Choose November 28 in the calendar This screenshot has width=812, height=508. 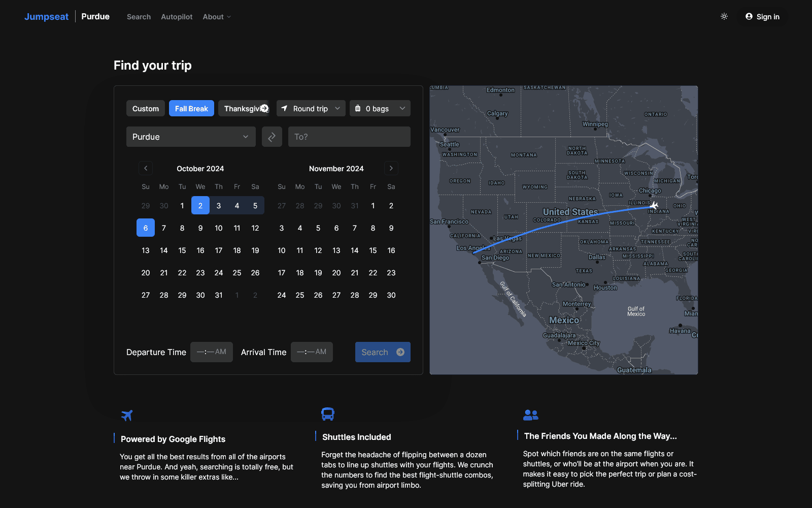[x=355, y=295]
